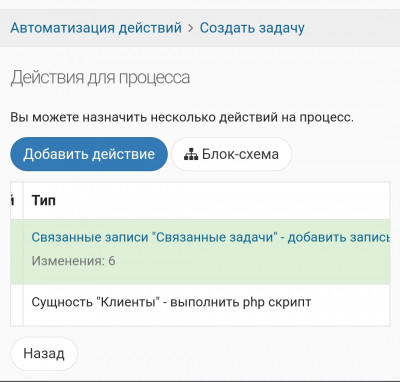Click the "Изменения: 6" text

click(x=73, y=261)
